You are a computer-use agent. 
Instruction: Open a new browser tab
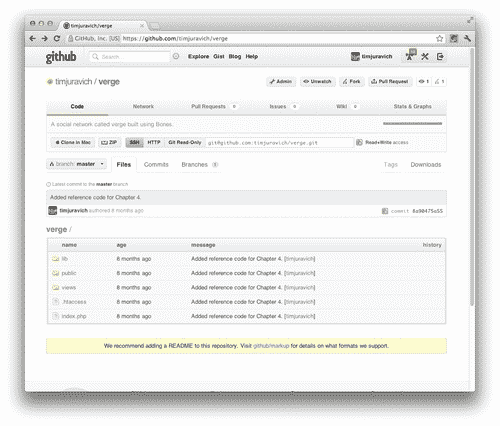tap(154, 26)
